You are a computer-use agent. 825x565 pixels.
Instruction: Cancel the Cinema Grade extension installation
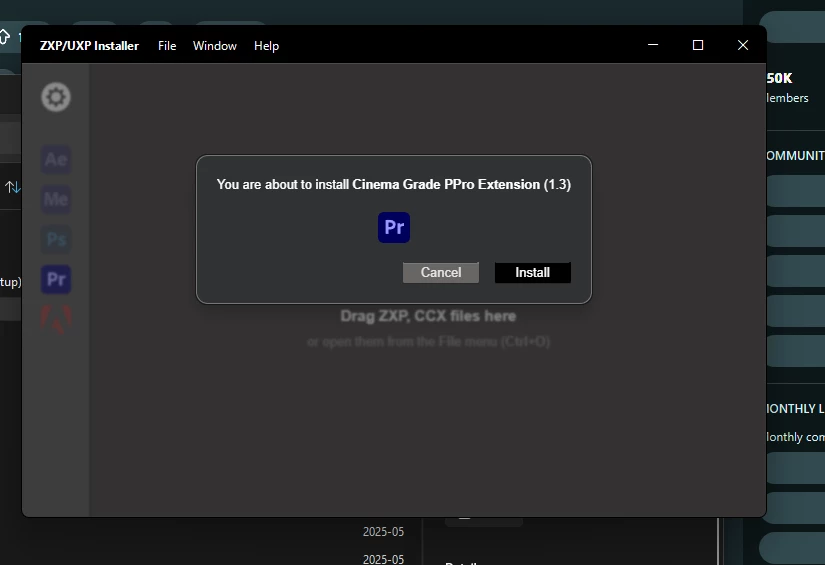441,273
